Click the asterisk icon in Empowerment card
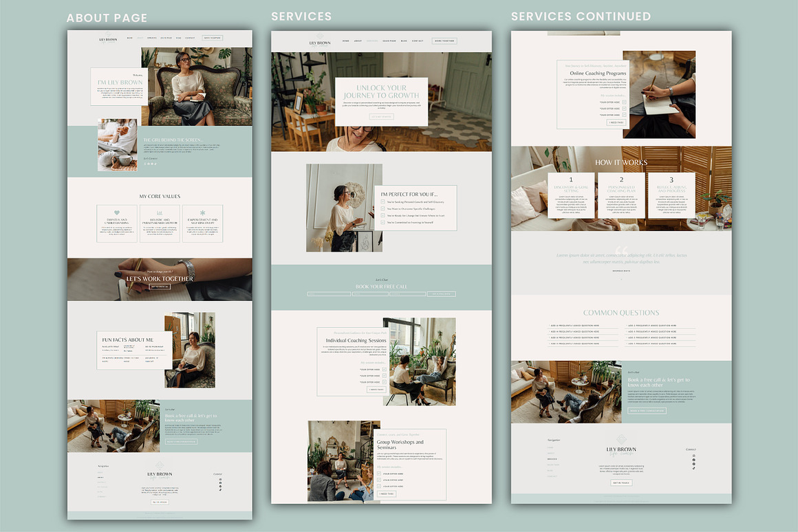This screenshot has width=798, height=532. 202,212
